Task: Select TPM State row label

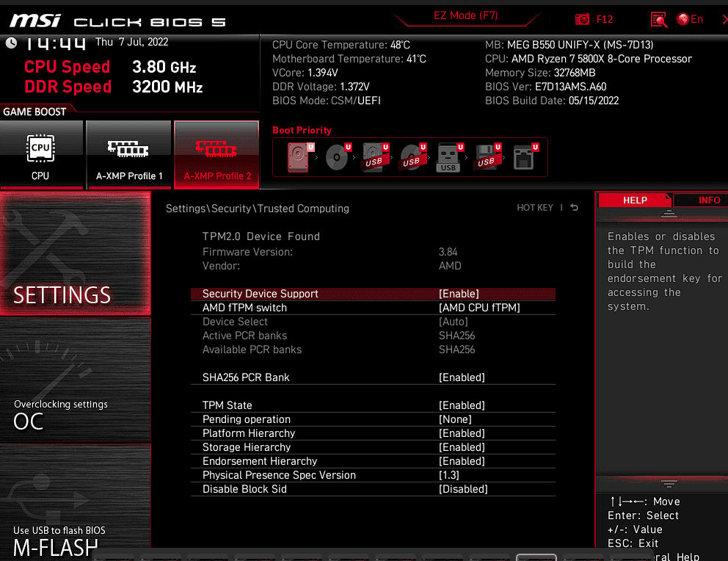Action: point(227,405)
